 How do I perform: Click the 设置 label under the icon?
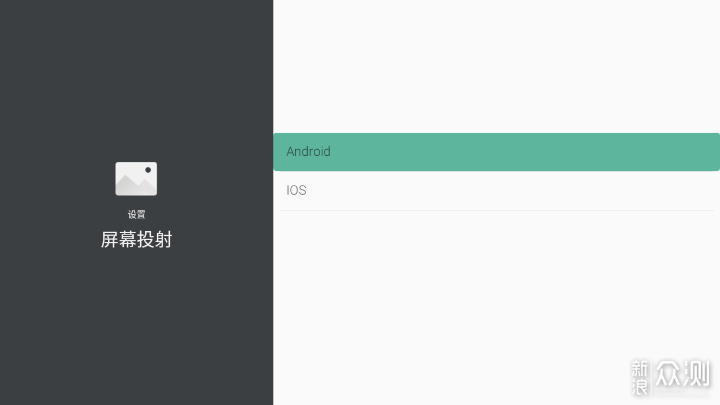click(x=136, y=214)
